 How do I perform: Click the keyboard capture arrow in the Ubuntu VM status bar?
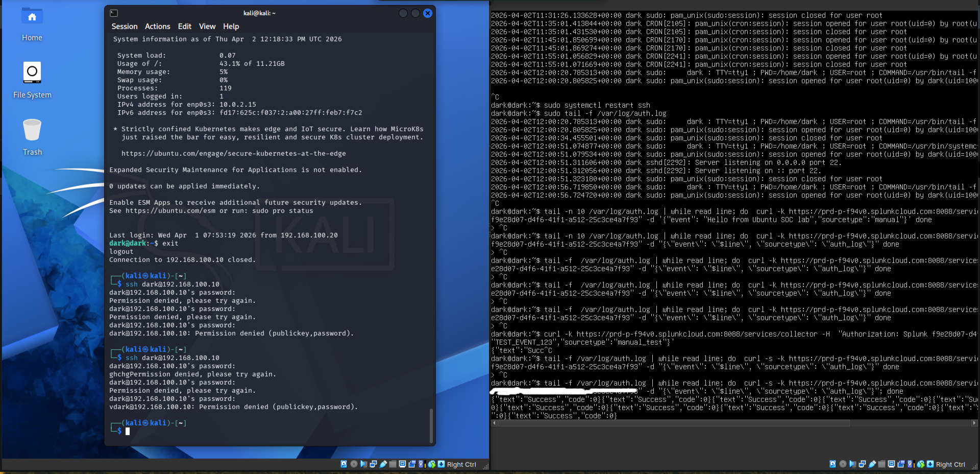pyautogui.click(x=930, y=464)
